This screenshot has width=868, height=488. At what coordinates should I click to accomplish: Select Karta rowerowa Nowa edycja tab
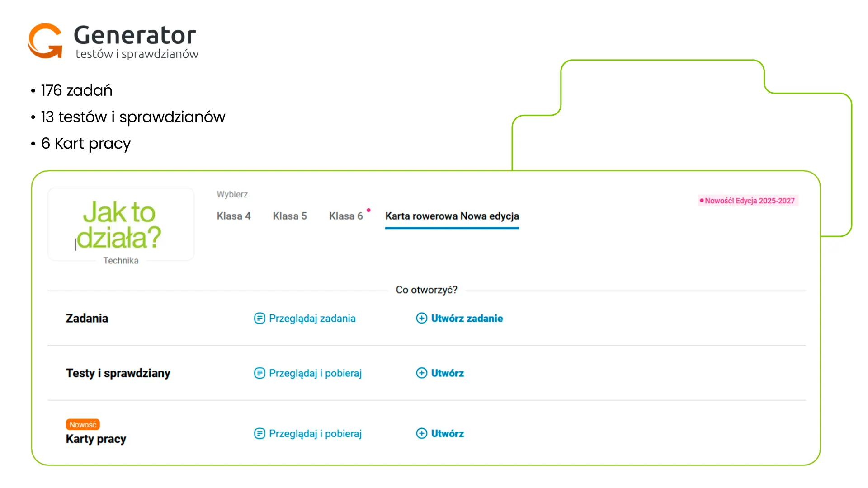pyautogui.click(x=452, y=216)
